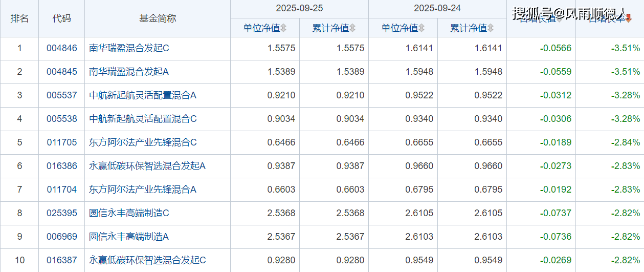Click daily growth value -0.0273

coord(556,166)
